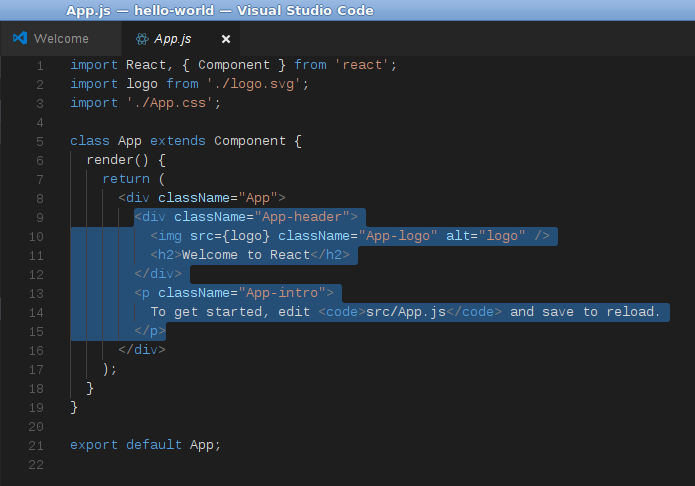This screenshot has height=486, width=695.
Task: Click closing '</div>' tag on line 16
Action: (x=142, y=350)
